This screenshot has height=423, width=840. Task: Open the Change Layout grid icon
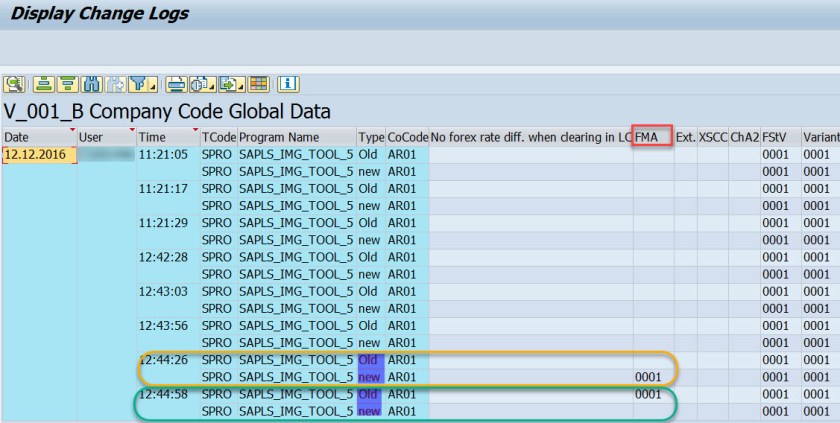pos(258,83)
